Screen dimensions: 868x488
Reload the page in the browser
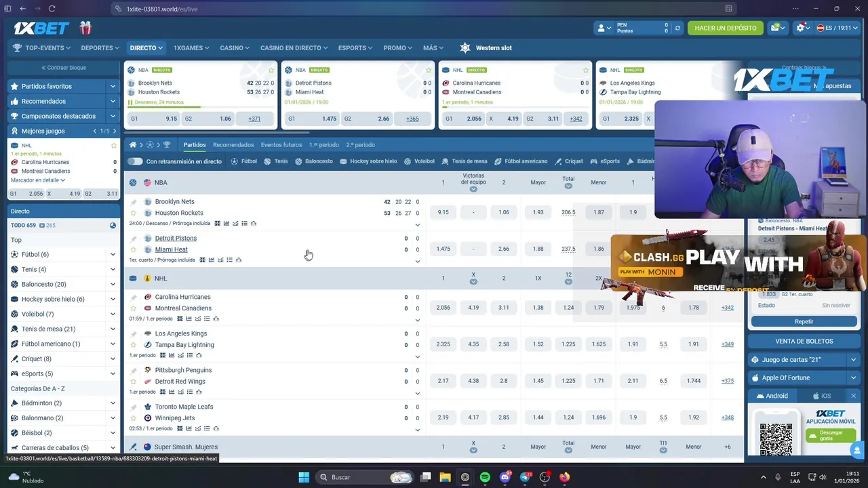[x=52, y=9]
